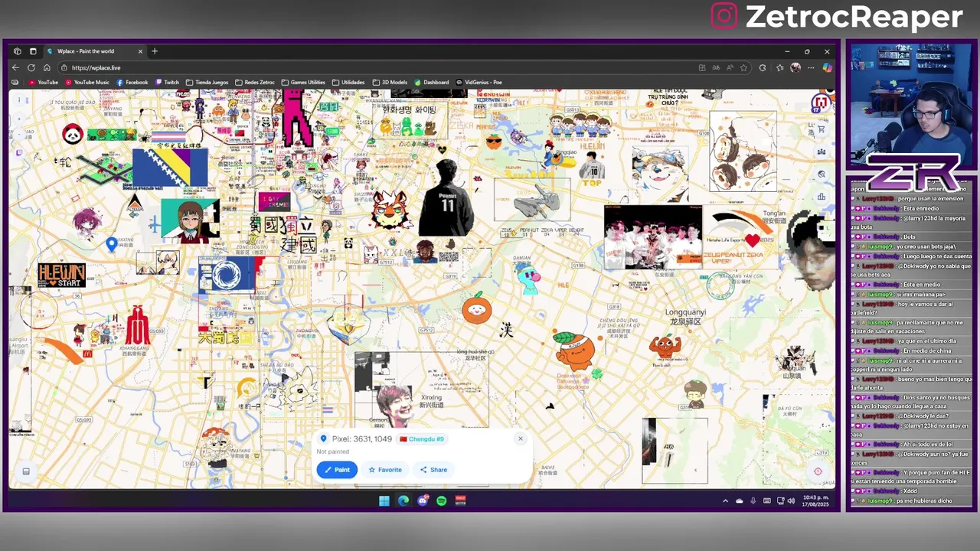Share the selected pixel location
980x551 pixels.
pyautogui.click(x=433, y=470)
